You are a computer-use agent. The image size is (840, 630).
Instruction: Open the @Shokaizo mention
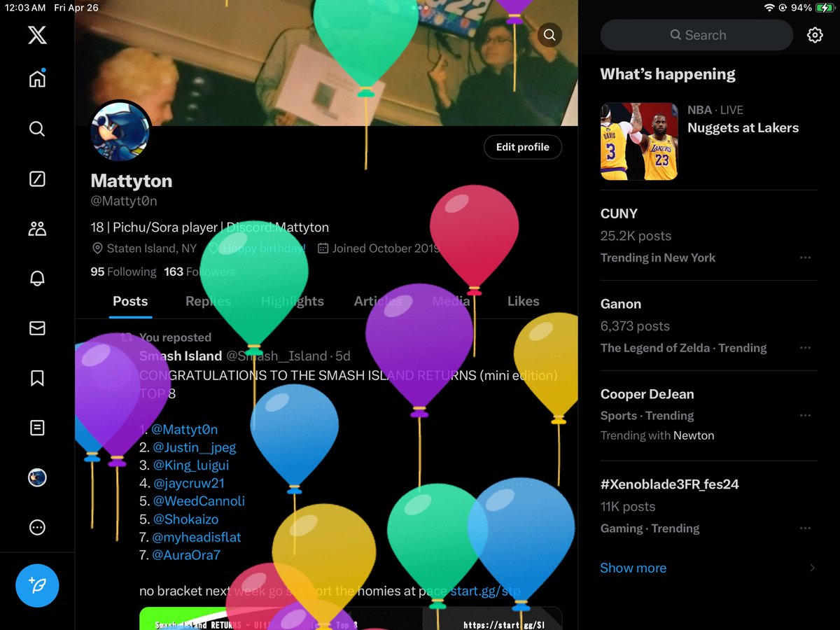pyautogui.click(x=185, y=519)
